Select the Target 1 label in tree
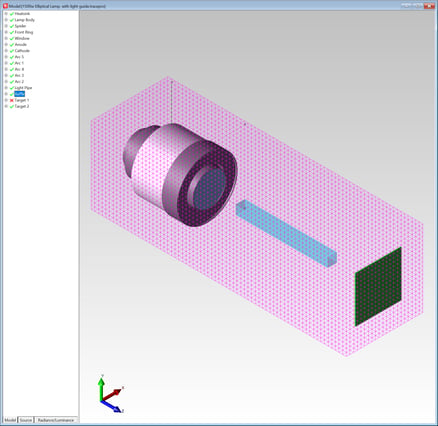Image resolution: width=438 pixels, height=426 pixels. [x=22, y=100]
